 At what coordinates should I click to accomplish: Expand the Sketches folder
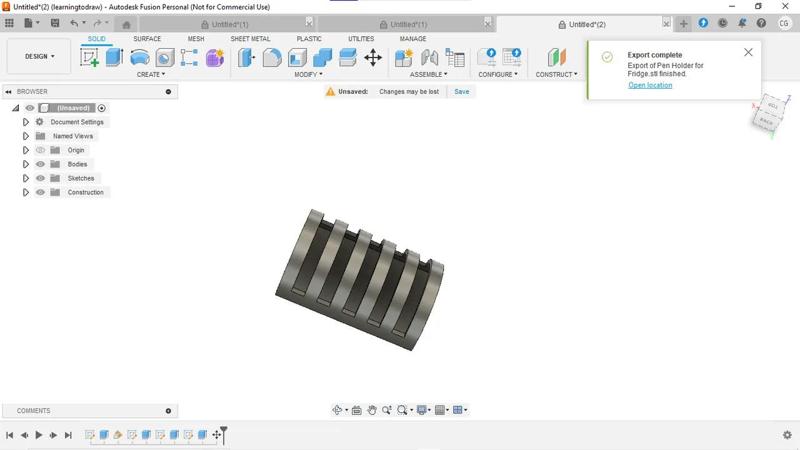coord(26,178)
